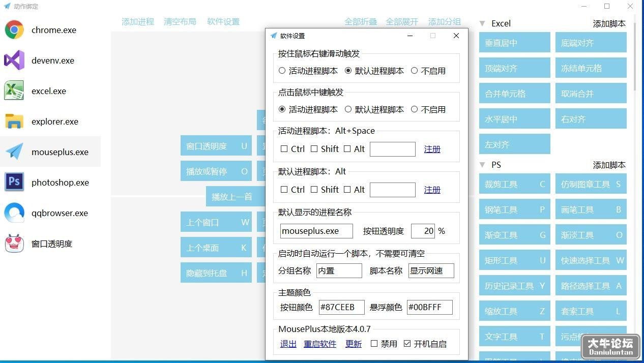644x363 pixels.
Task: Tick Ctrl checkbox for 活动进程脚本 hotkey
Action: 284,149
